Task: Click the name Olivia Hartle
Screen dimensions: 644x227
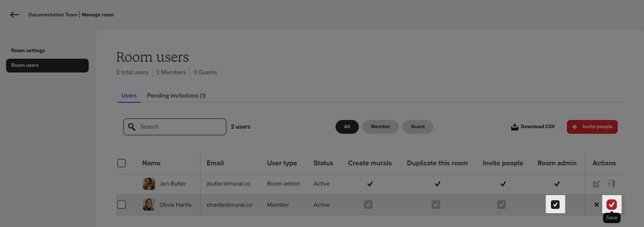Action: coord(175,205)
